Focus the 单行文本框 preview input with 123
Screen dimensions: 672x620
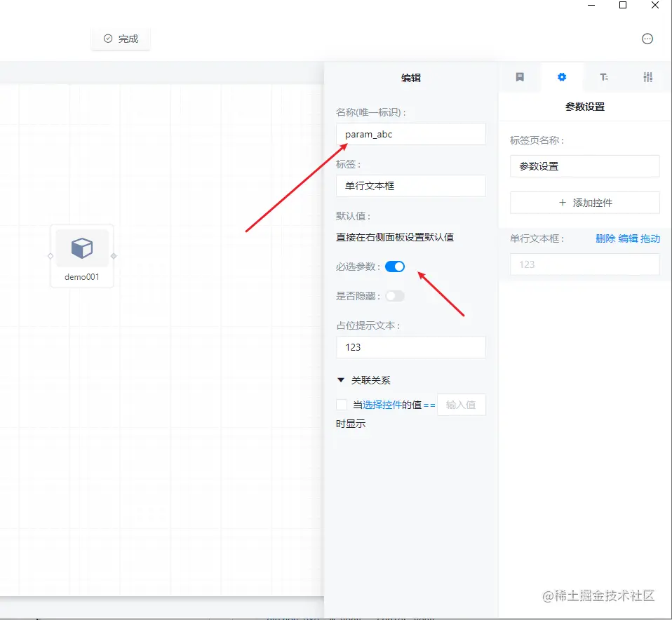tap(584, 264)
